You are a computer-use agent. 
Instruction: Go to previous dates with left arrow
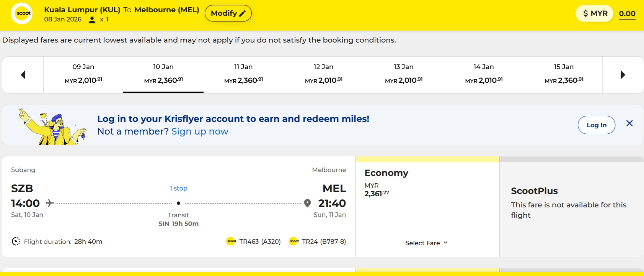point(23,75)
